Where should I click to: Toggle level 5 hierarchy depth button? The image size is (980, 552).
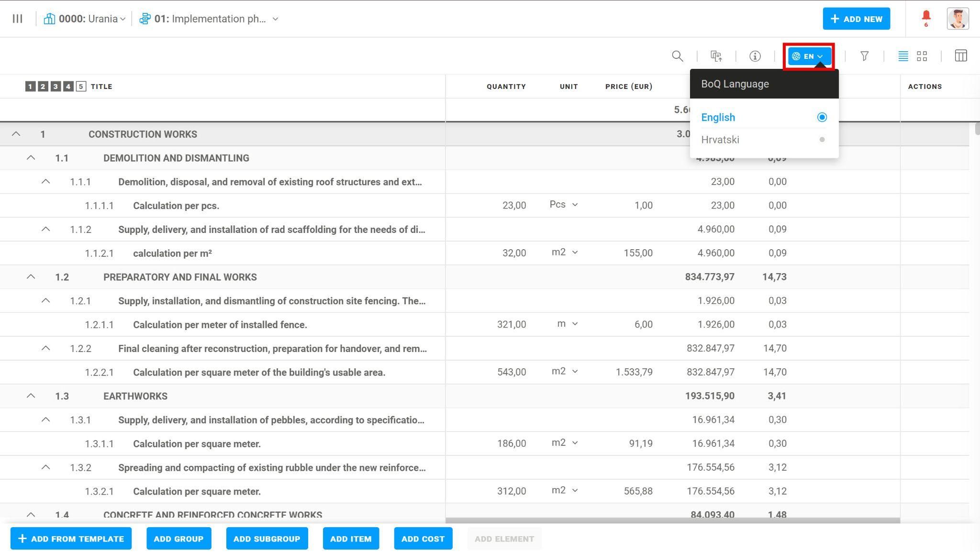(81, 87)
